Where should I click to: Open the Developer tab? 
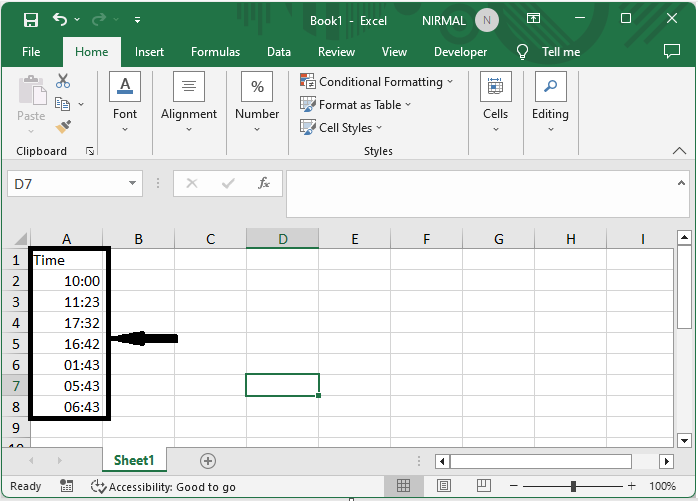(x=460, y=52)
